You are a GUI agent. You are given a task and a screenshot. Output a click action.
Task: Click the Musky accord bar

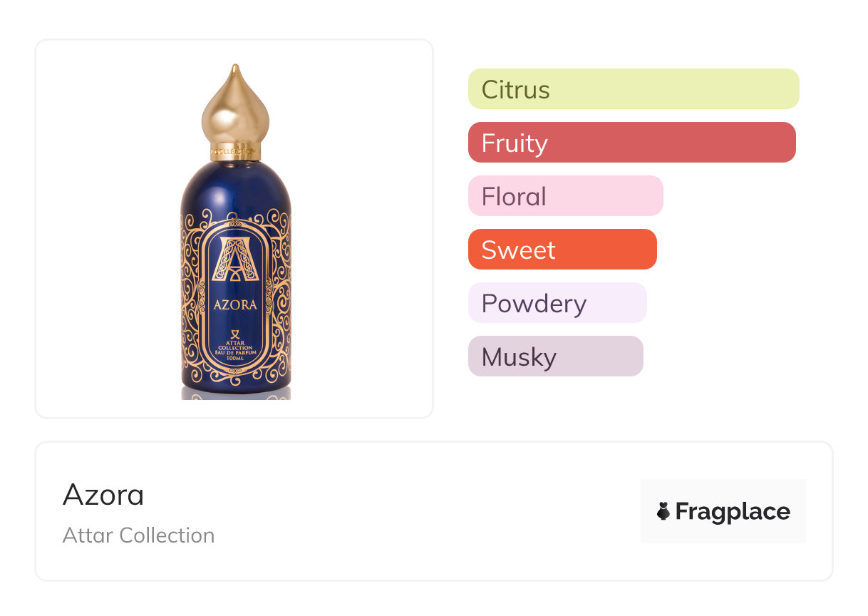(555, 356)
